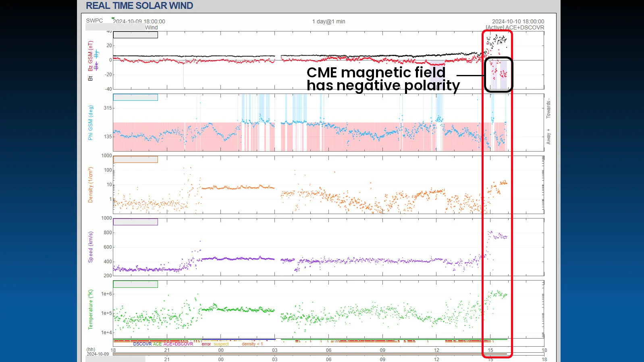The image size is (644, 362).
Task: Click the 'REAL TIME SOLAR WIND' title
Action: (x=139, y=6)
